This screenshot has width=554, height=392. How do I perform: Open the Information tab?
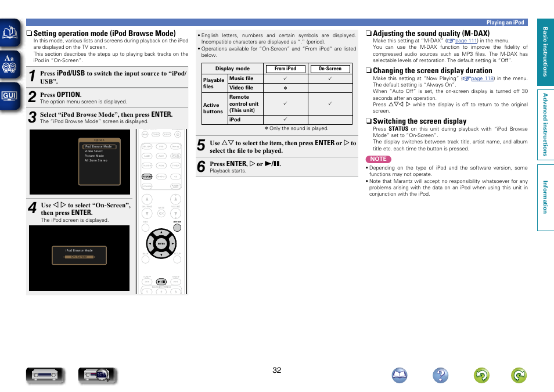[x=545, y=197]
